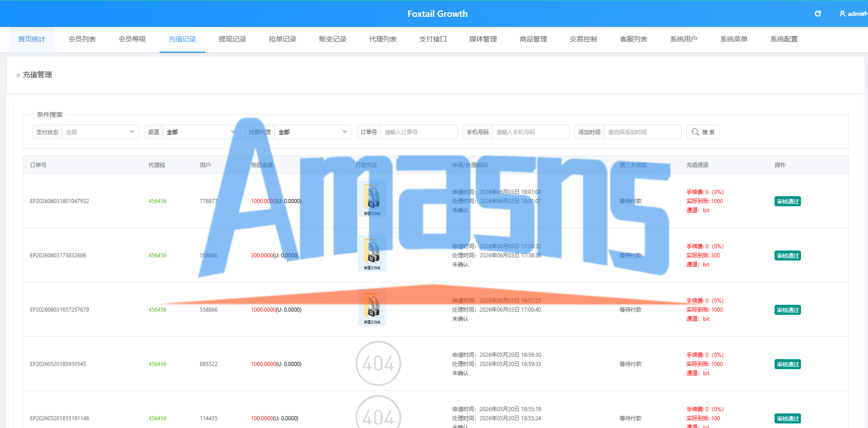The image size is (868, 428).
Task: Open 404 voucher image for order EP20260520185930545
Action: coord(378,364)
